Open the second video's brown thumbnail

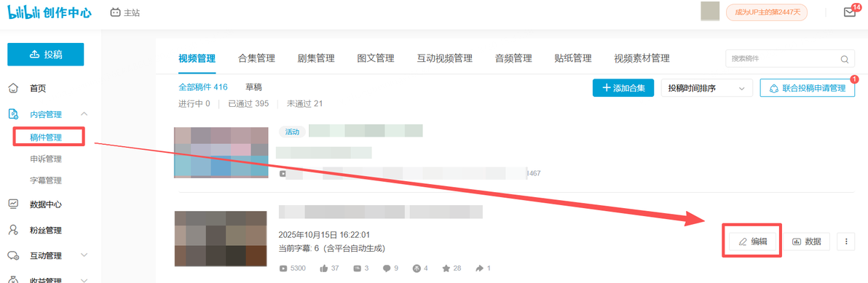click(x=221, y=238)
